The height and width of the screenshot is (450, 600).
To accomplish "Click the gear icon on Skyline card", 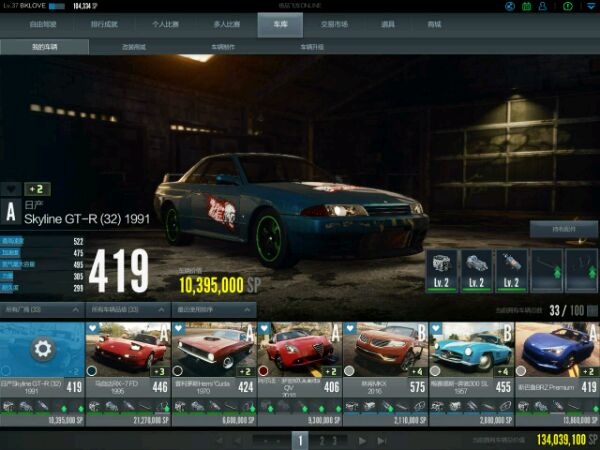I will coord(42,349).
